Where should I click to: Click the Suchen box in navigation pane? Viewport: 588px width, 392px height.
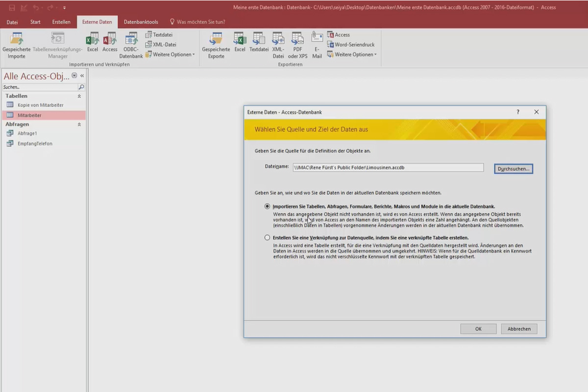pos(40,87)
